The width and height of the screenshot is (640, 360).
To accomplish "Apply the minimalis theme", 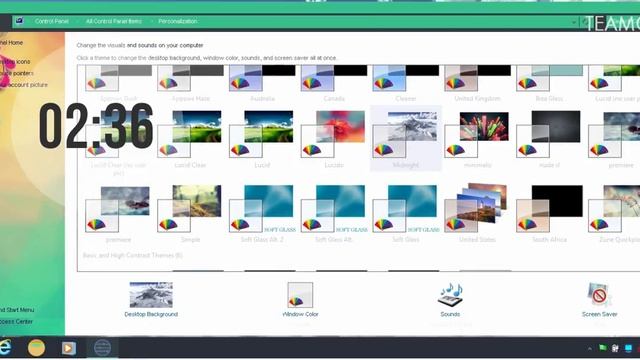I will click(x=478, y=139).
